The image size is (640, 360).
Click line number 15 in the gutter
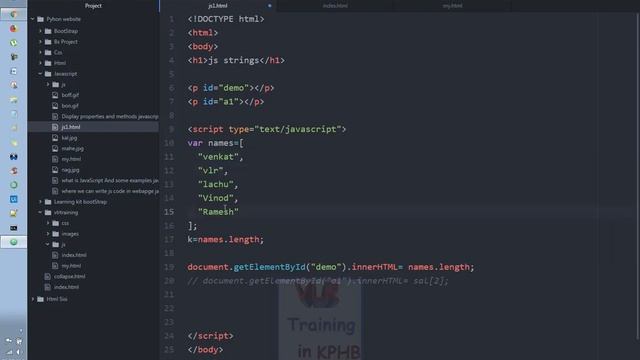point(169,211)
